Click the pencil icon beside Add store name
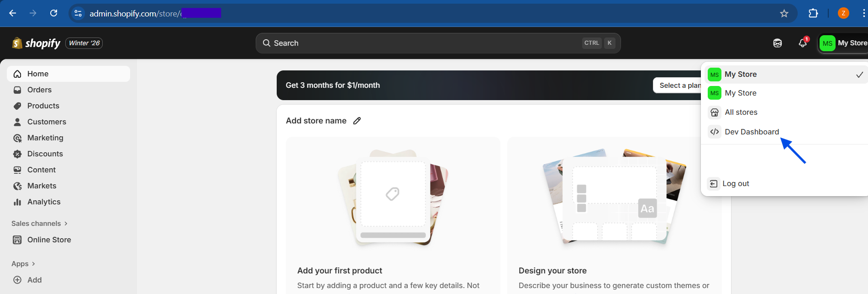The width and height of the screenshot is (868, 294). [x=357, y=121]
